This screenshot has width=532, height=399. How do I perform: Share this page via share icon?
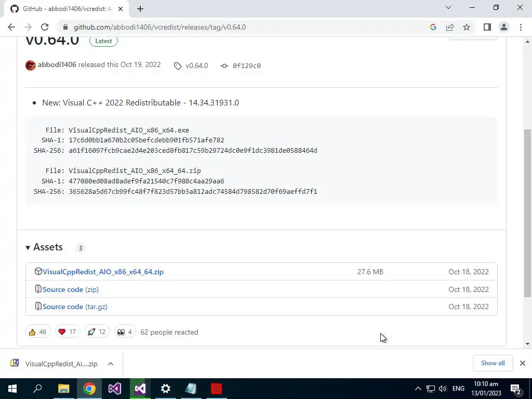click(x=450, y=27)
